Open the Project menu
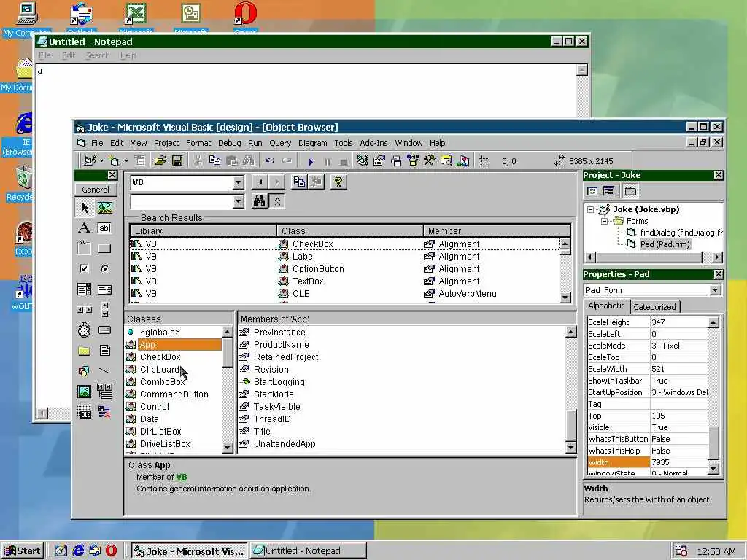Screen dimensions: 747x560 (166, 143)
